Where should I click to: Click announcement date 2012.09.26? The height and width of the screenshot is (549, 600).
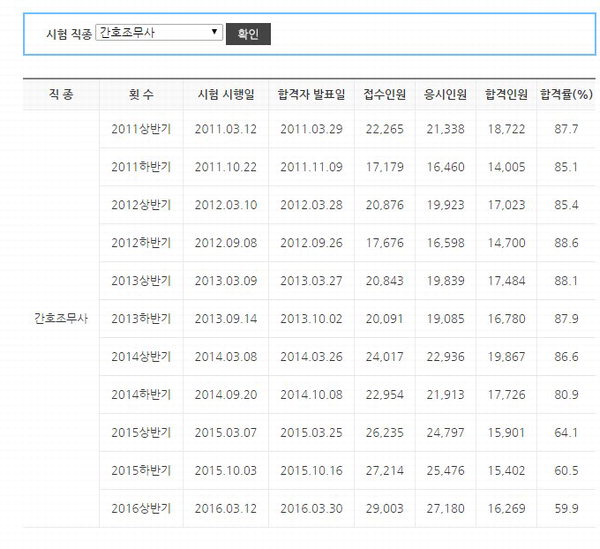click(x=311, y=243)
